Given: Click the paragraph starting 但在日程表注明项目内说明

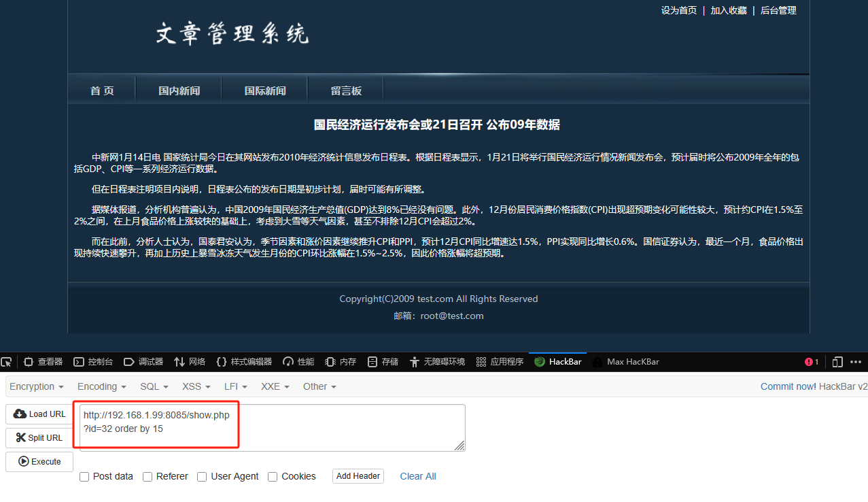Looking at the screenshot, I should tap(259, 189).
